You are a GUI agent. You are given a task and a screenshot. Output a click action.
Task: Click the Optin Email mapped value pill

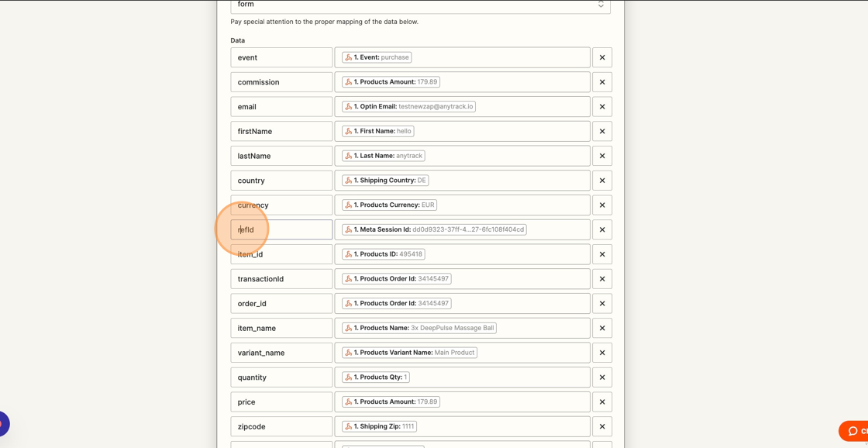coord(409,106)
